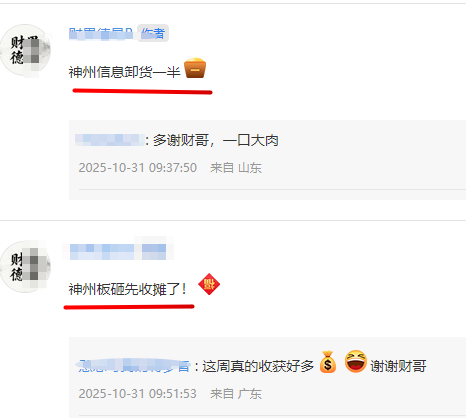Viewport: 466px width, 418px height.
Task: Click the location label 来自 山东
Action: point(236,168)
